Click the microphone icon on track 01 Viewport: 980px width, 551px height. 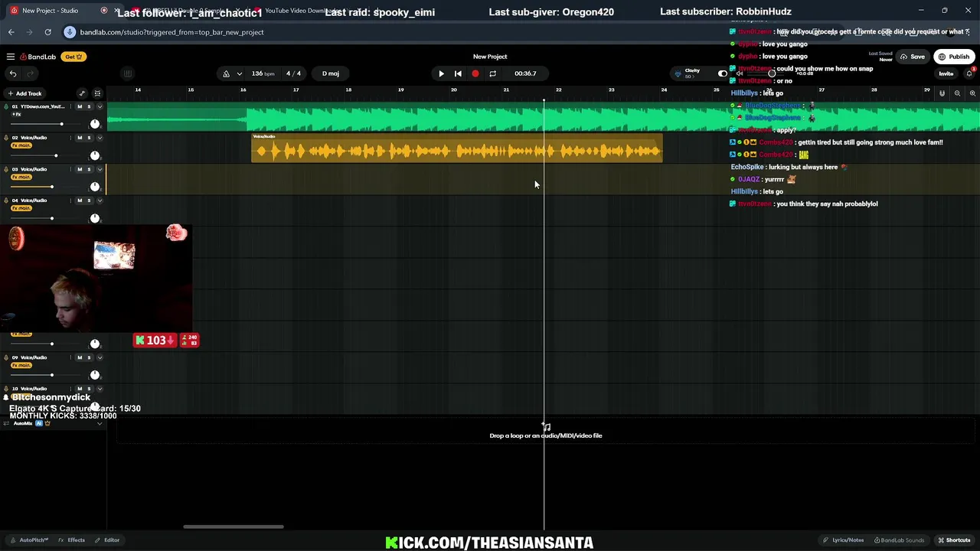tap(5, 106)
